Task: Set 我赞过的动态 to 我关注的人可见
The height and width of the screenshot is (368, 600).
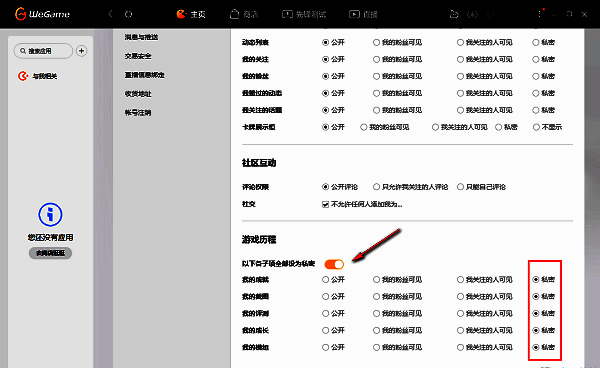Action: pos(460,93)
